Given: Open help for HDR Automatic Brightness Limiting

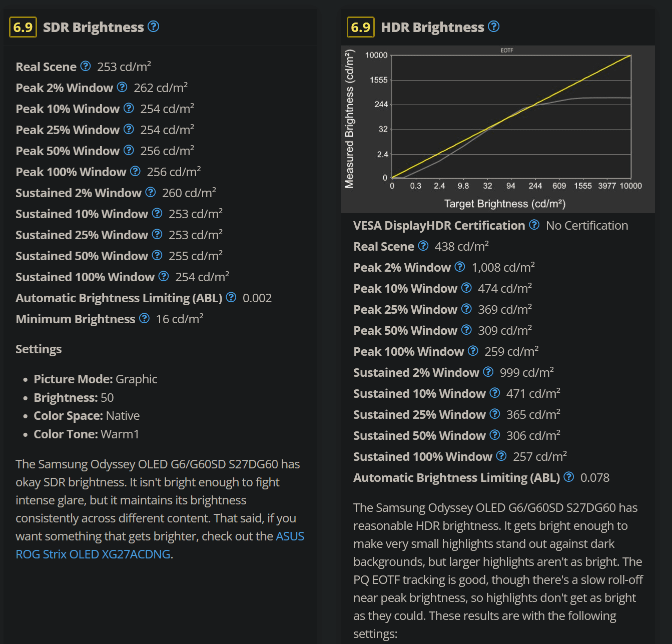Looking at the screenshot, I should click(569, 477).
